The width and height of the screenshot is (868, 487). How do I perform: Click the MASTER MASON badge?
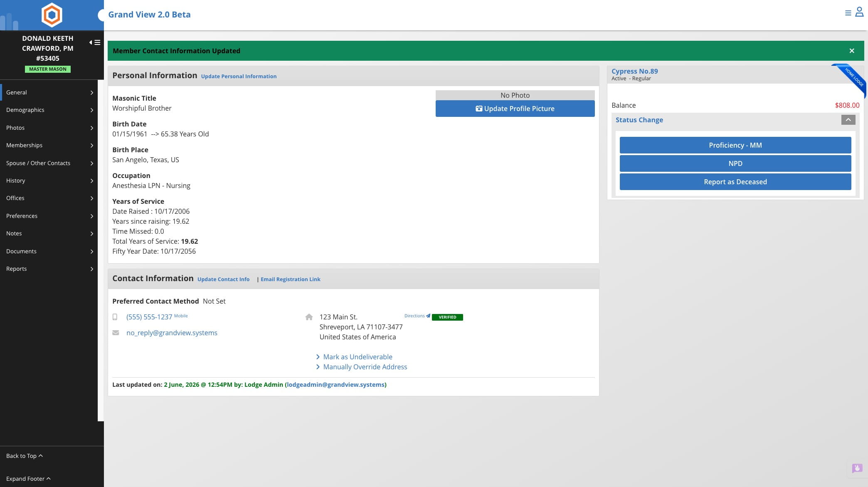48,69
